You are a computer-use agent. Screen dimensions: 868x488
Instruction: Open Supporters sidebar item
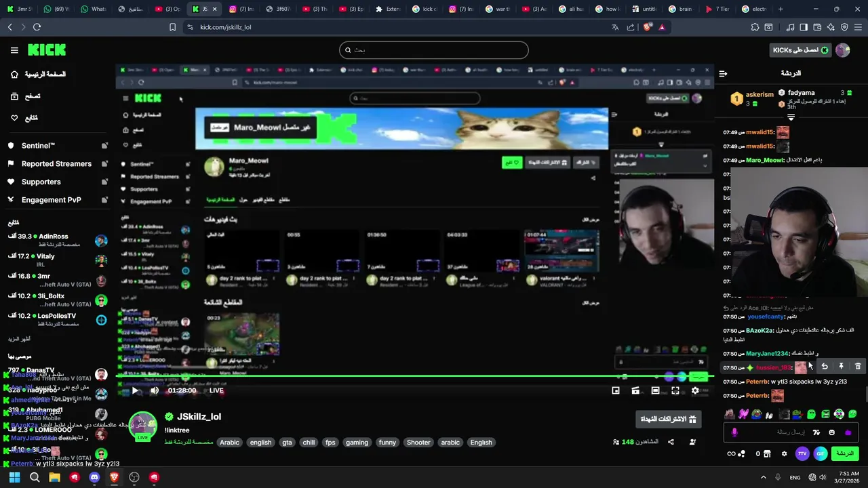[x=41, y=182]
